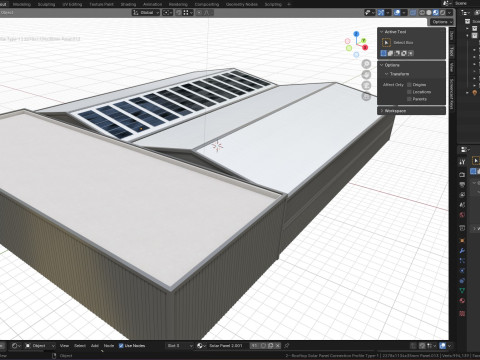Choose the Extend selection mode icon

[x=390, y=53]
